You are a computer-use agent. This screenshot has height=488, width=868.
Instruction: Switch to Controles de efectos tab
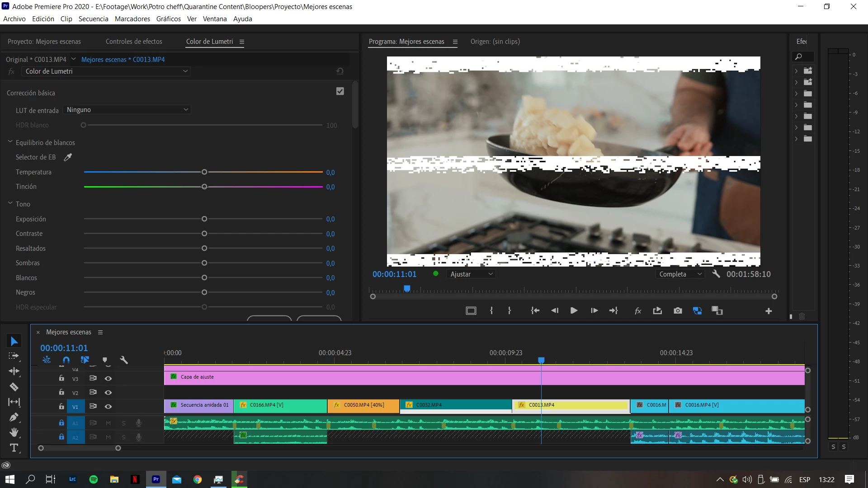134,42
